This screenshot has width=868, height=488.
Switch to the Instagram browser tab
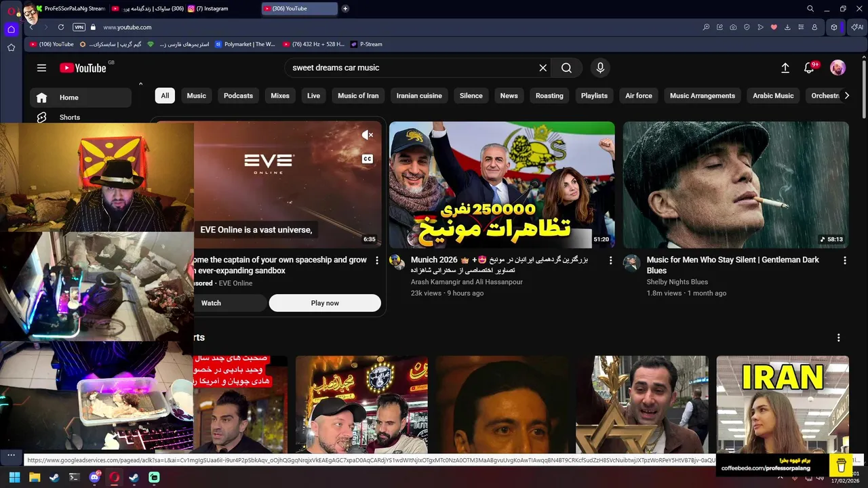point(222,9)
